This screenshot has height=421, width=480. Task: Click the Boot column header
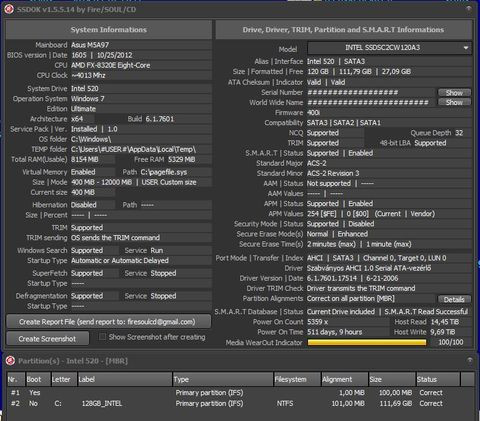click(x=38, y=379)
